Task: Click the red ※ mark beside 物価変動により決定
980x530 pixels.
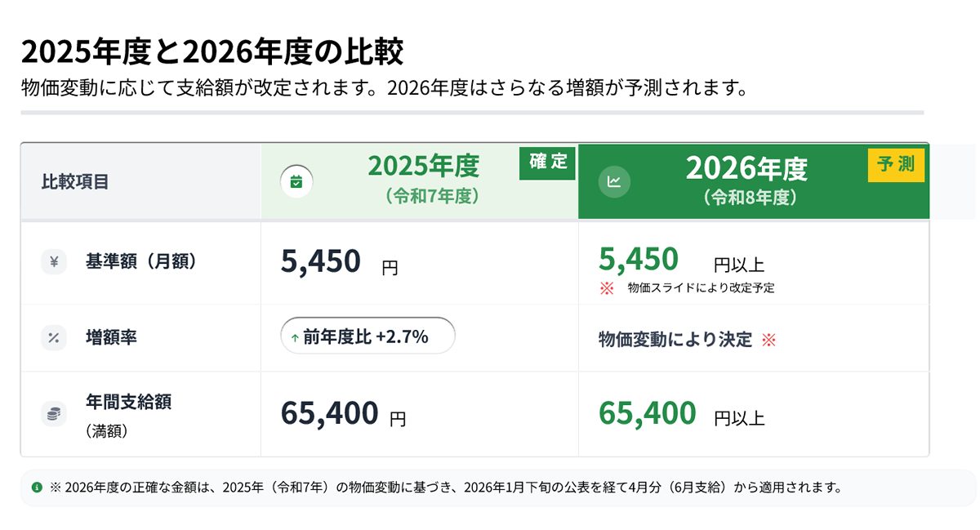Action: [x=768, y=340]
